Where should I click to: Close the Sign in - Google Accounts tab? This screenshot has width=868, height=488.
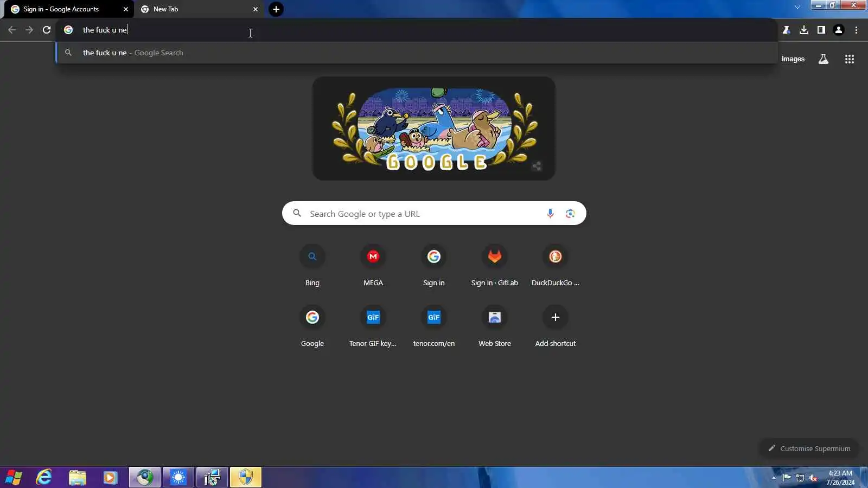[x=126, y=9]
